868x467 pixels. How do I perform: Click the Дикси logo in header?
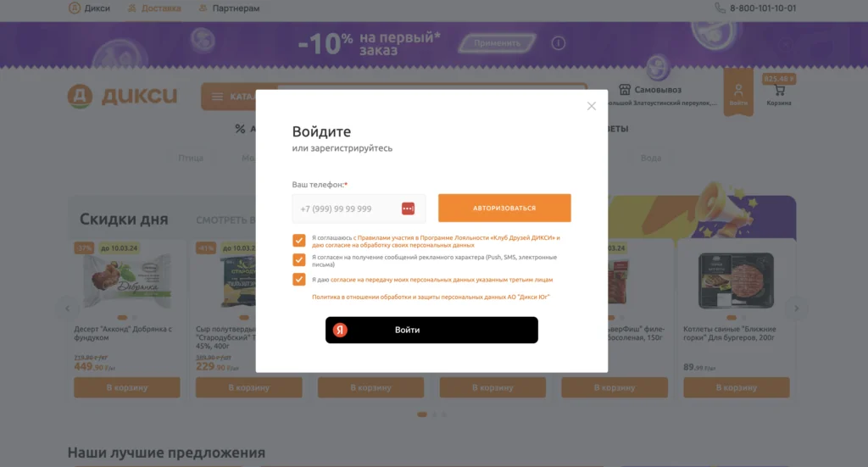click(122, 96)
